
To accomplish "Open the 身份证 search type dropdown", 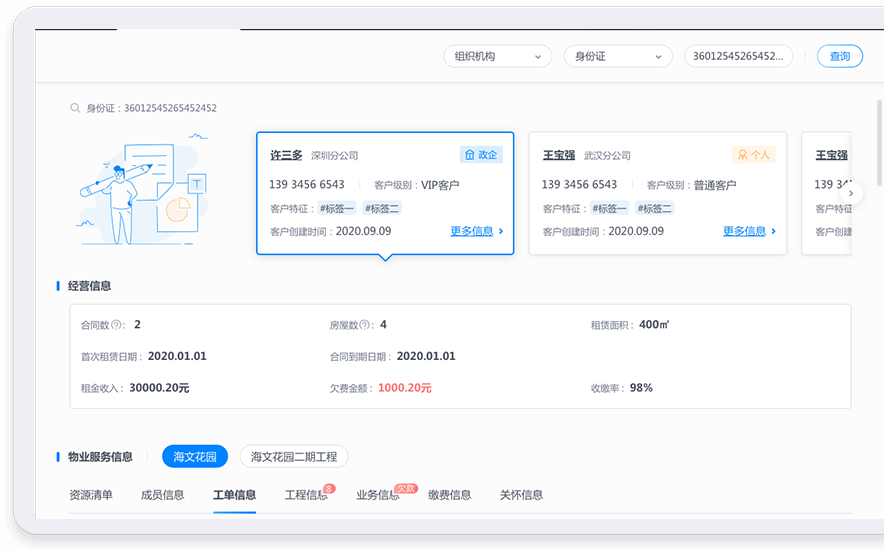I will tap(617, 57).
